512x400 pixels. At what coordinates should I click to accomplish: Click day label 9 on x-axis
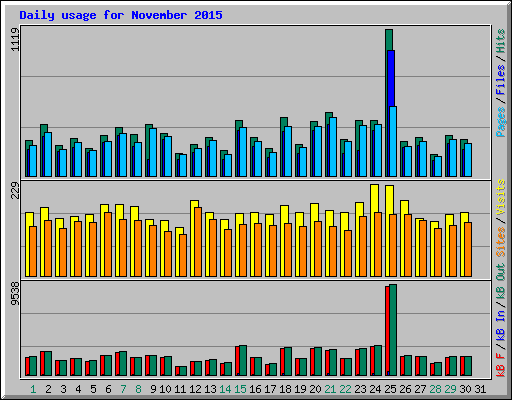pos(153,389)
